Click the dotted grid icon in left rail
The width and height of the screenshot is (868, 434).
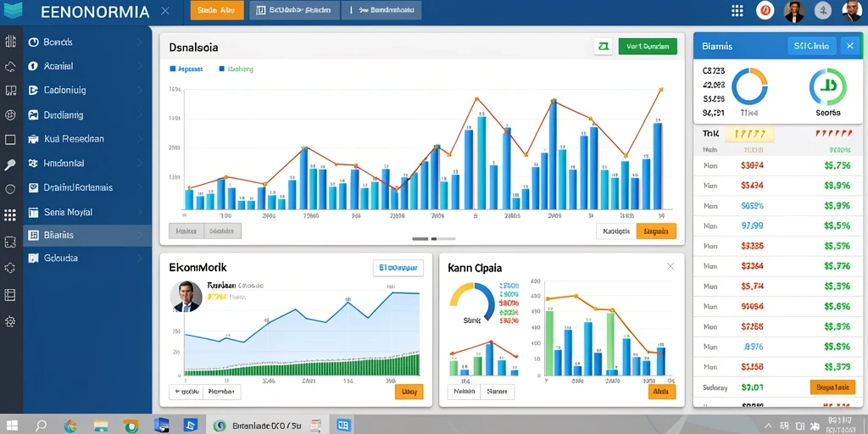coord(10,215)
